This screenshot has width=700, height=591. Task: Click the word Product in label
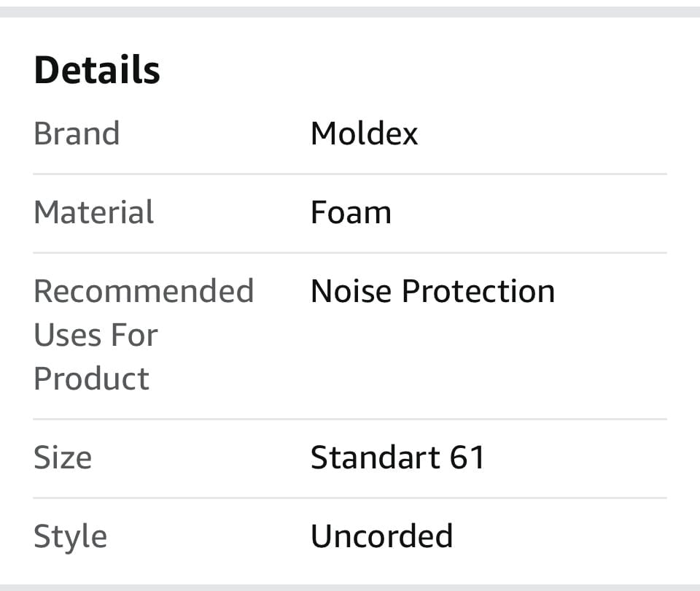(92, 379)
